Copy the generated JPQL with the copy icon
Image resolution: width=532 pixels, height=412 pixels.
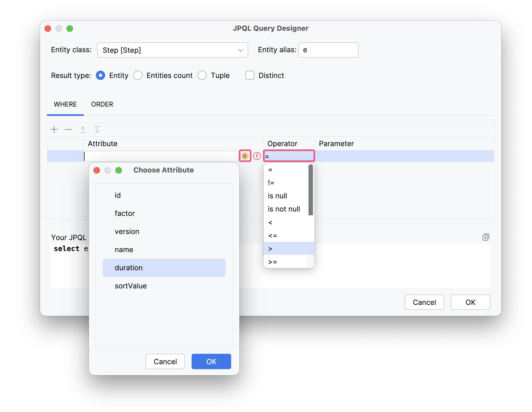pos(486,237)
